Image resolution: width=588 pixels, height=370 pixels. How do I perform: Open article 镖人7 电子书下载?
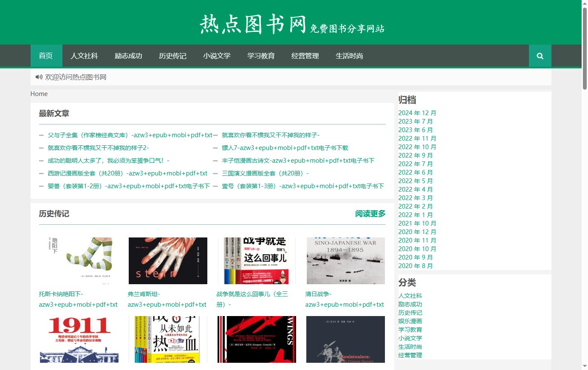pyautogui.click(x=285, y=148)
